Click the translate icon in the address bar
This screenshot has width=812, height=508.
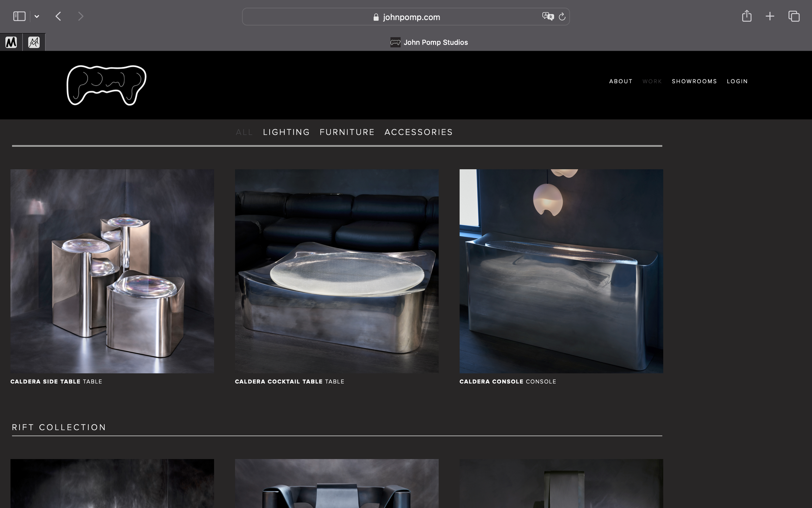[548, 17]
